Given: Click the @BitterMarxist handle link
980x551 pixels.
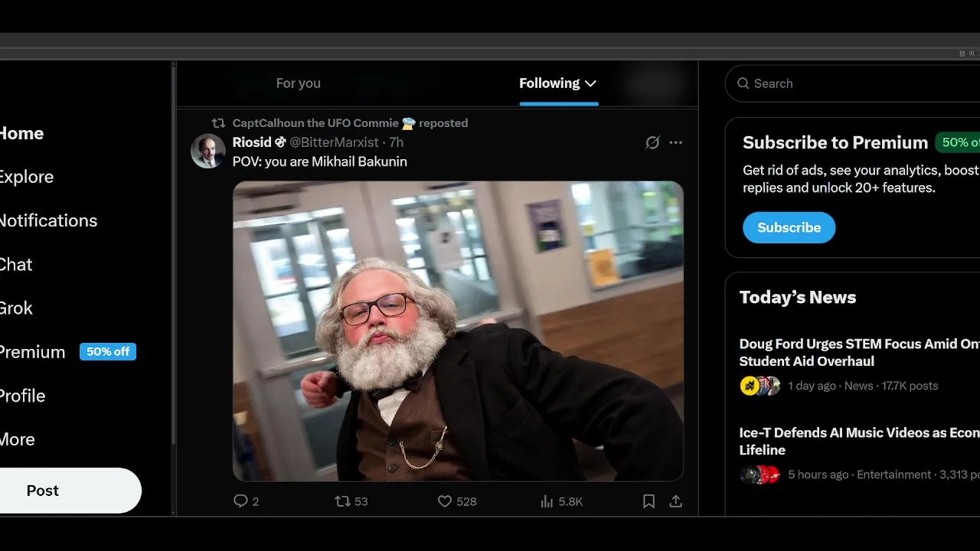Looking at the screenshot, I should [x=335, y=142].
